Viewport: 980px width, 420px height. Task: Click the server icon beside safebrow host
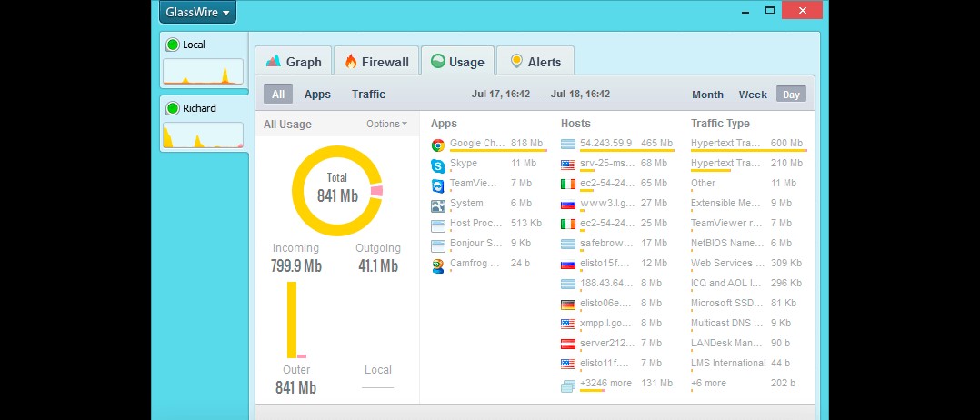point(567,244)
